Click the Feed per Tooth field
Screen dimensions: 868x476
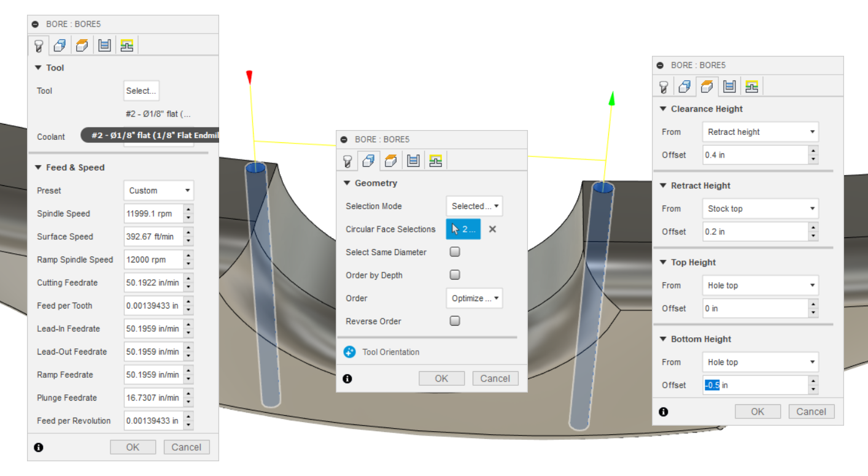click(x=153, y=305)
